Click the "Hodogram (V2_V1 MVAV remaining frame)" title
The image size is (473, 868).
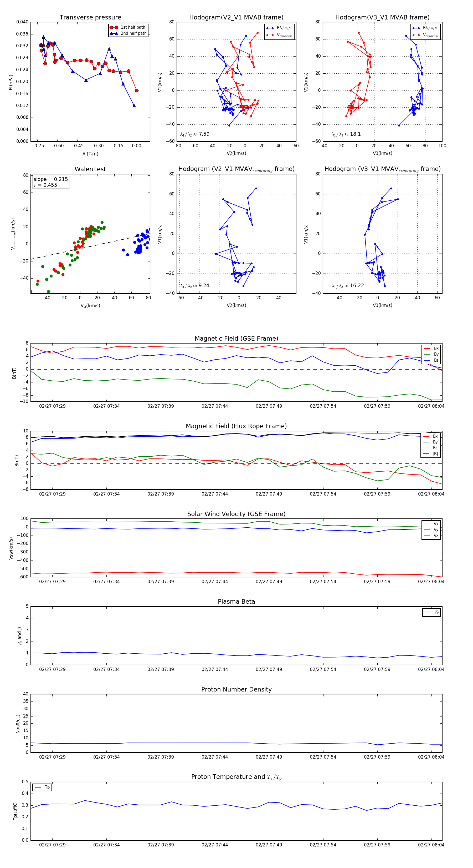(x=236, y=169)
